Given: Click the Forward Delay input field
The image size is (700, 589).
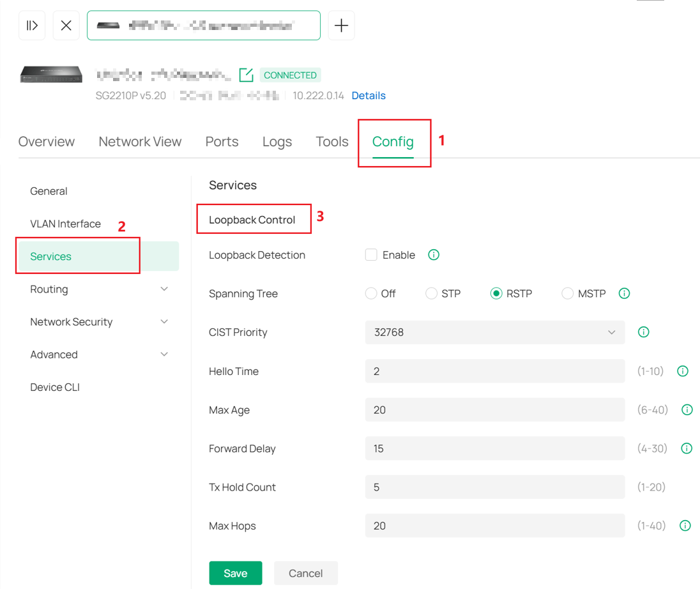Looking at the screenshot, I should [495, 448].
